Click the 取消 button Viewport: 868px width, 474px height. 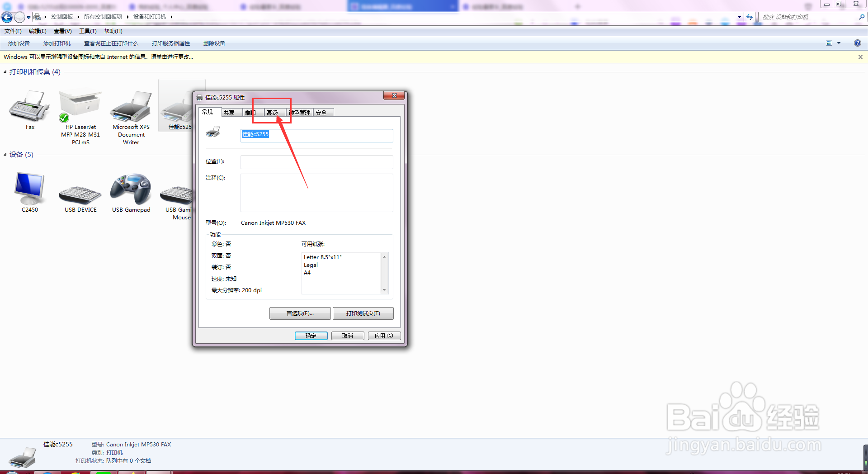(x=348, y=336)
